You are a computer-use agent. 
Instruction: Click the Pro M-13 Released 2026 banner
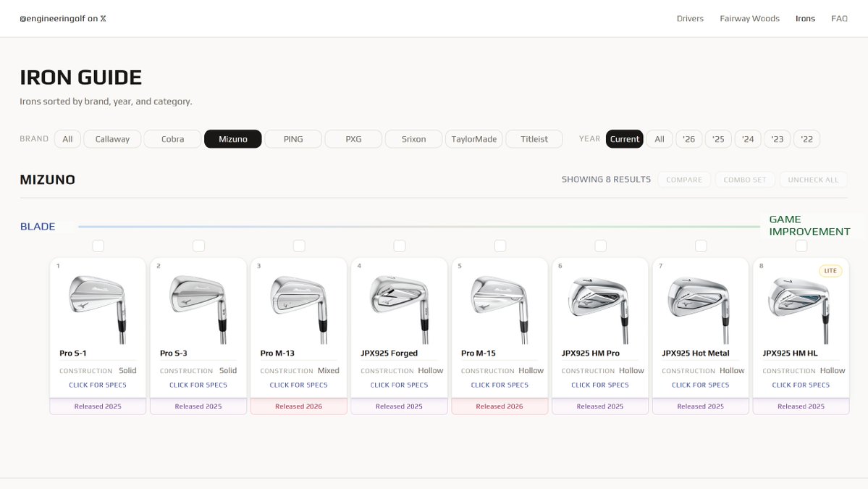[x=299, y=406]
